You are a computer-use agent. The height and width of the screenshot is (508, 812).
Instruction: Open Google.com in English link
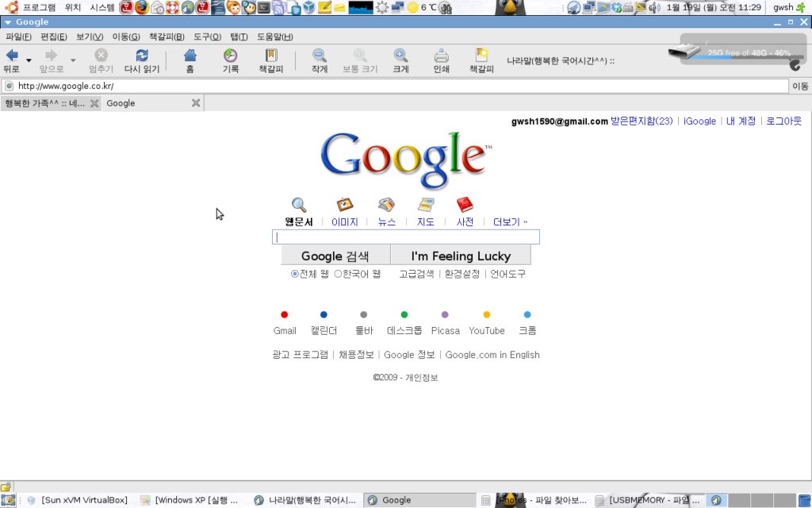492,355
